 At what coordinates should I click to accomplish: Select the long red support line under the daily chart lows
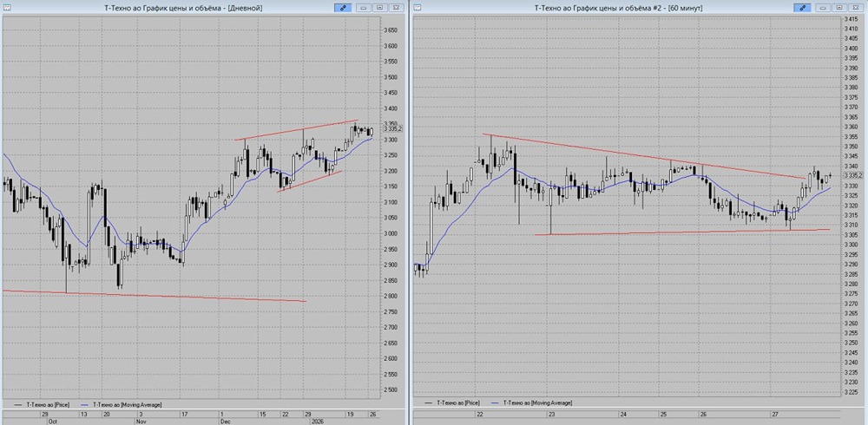coord(154,296)
